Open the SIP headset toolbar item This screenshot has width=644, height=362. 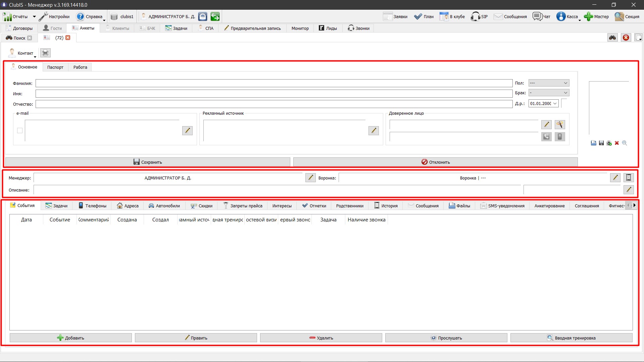[x=479, y=16]
